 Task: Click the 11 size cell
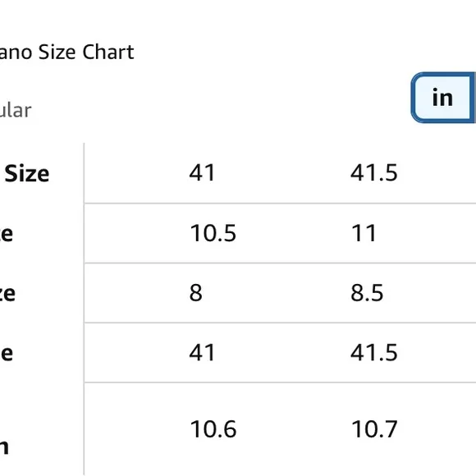tap(364, 233)
